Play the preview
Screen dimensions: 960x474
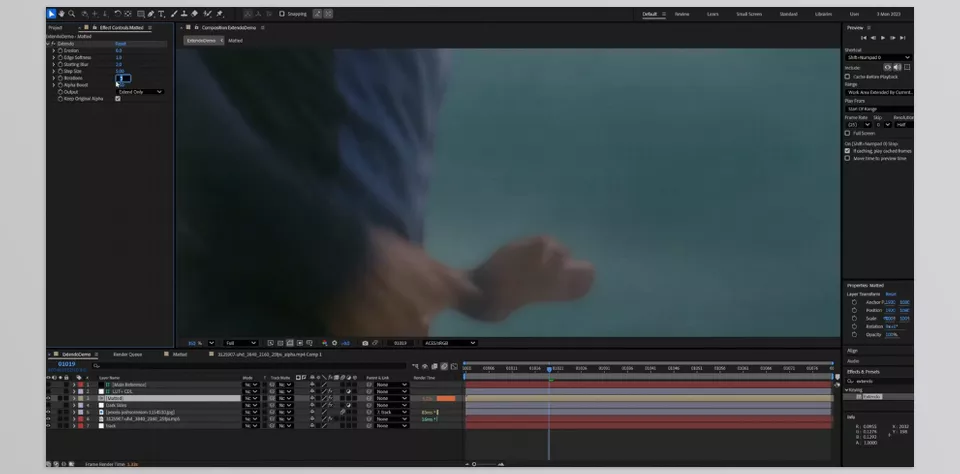click(x=883, y=38)
